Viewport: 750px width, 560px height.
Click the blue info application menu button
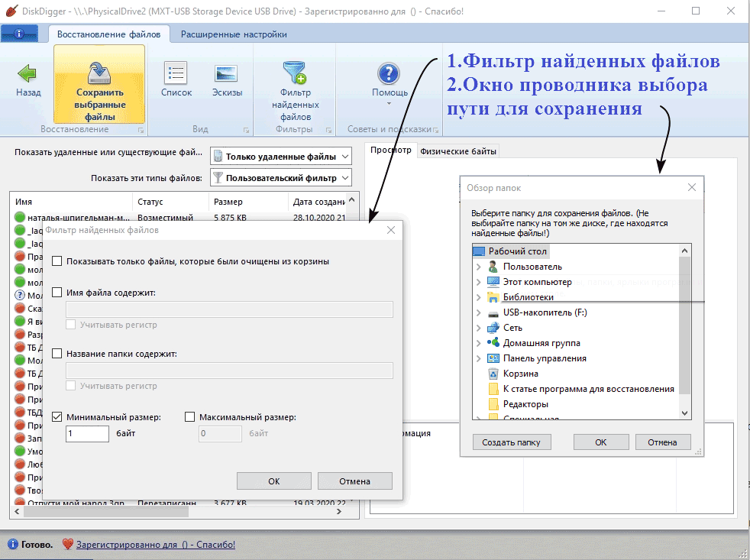point(20,34)
